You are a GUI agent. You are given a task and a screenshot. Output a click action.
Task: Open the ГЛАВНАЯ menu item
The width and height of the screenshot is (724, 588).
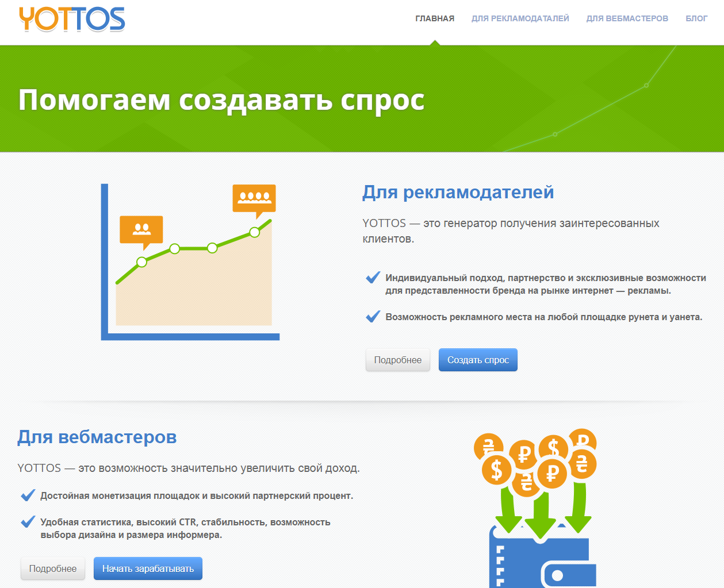(434, 18)
